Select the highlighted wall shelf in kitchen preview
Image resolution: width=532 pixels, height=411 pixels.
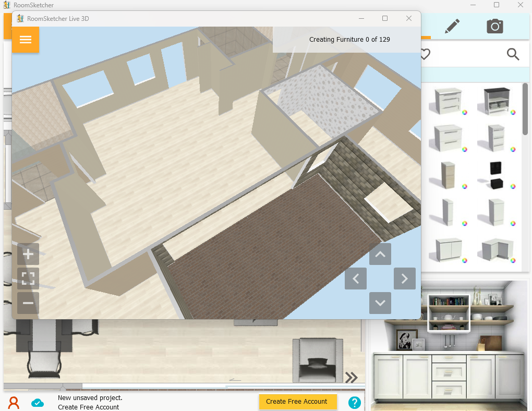[449, 312]
